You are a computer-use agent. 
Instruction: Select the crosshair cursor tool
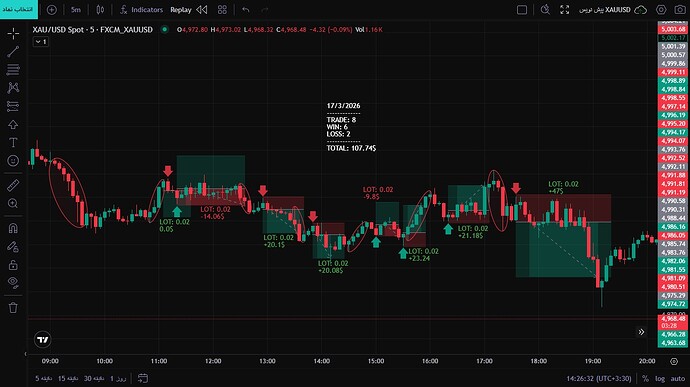coord(13,33)
